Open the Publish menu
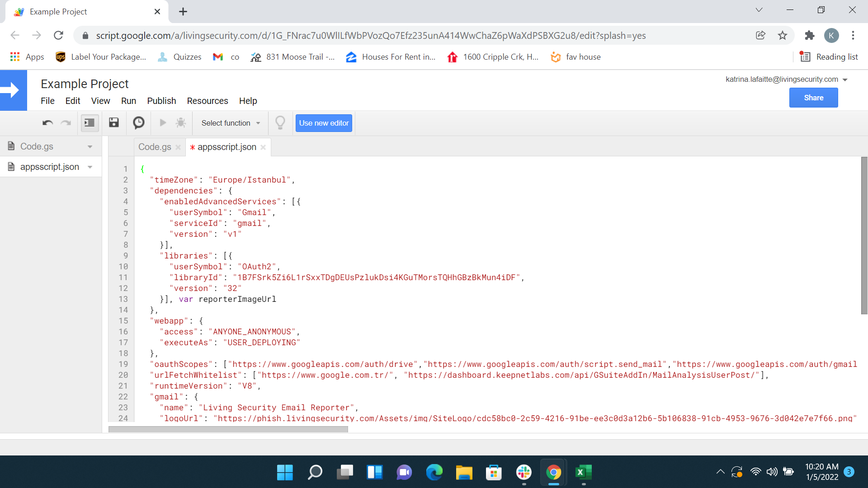The height and width of the screenshot is (488, 868). [x=161, y=101]
